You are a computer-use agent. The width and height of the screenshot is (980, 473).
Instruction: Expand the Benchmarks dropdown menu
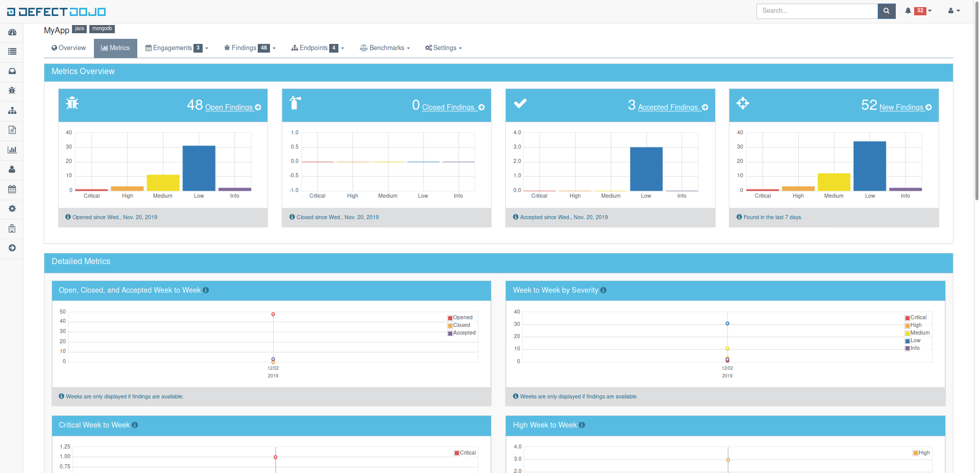[385, 48]
